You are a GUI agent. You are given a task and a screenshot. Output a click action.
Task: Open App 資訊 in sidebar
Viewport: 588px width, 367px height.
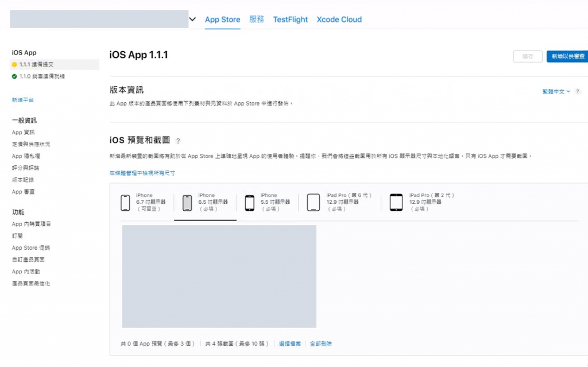[x=23, y=132]
